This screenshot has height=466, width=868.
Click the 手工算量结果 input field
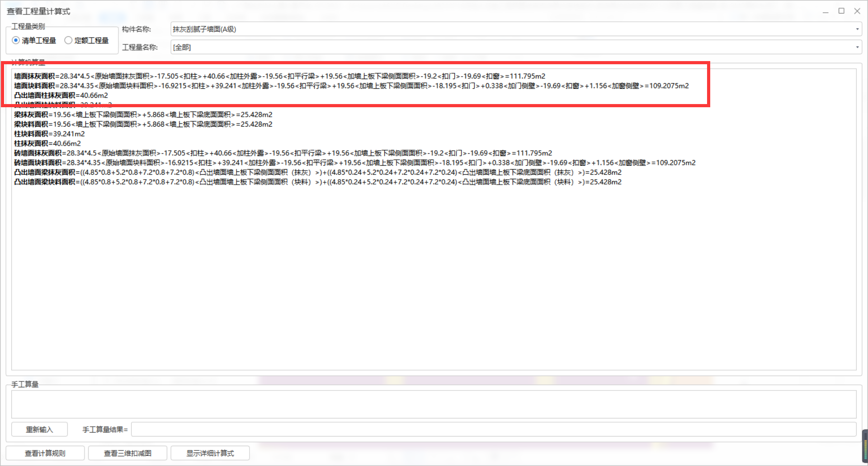tap(494, 429)
